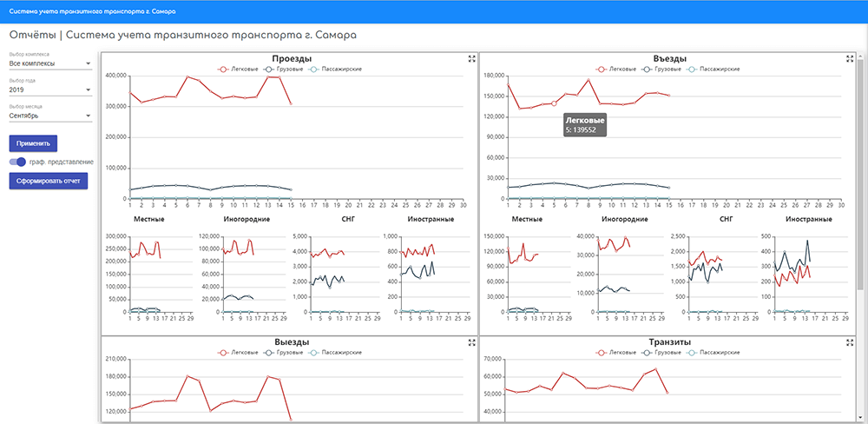
Task: Toggle Пассажирские series in Транзиты legend
Action: tap(712, 353)
